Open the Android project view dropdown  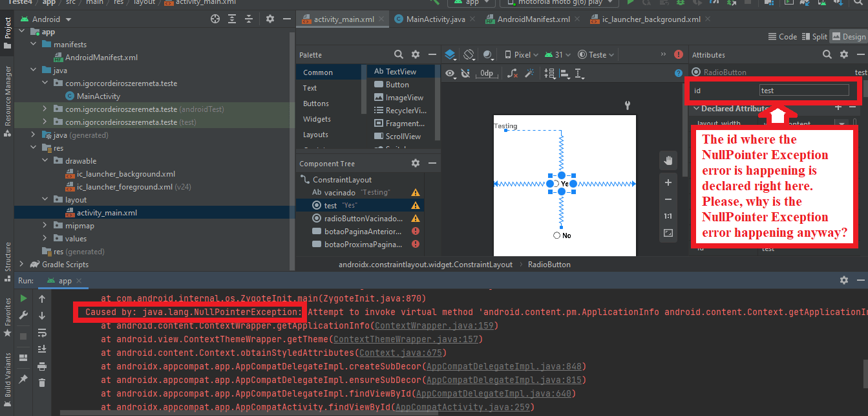pos(46,19)
